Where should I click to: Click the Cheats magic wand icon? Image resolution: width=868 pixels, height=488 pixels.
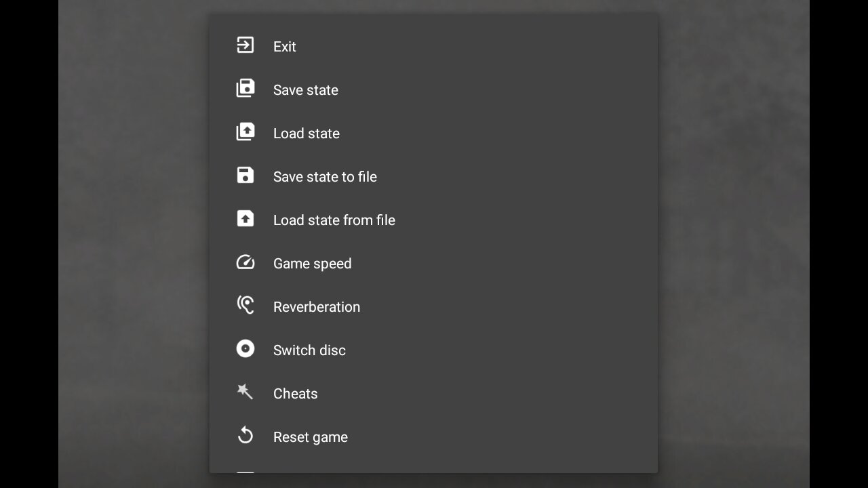[x=245, y=392]
